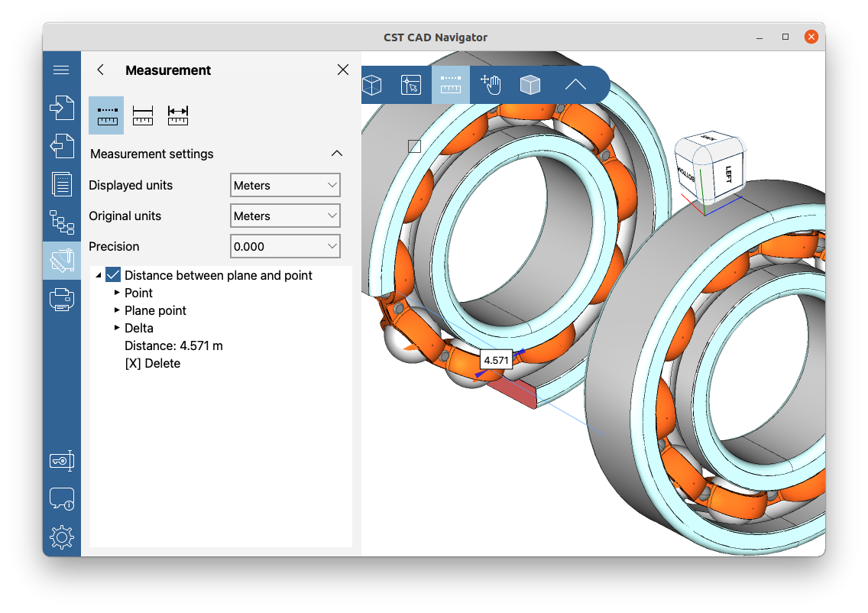Expand the Delta tree item
868x613 pixels.
tap(117, 327)
